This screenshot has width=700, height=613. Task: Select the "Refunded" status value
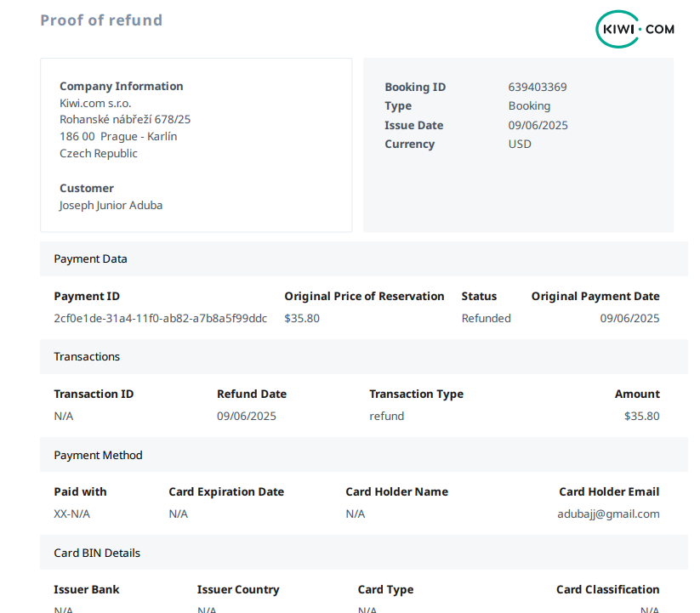pos(487,319)
